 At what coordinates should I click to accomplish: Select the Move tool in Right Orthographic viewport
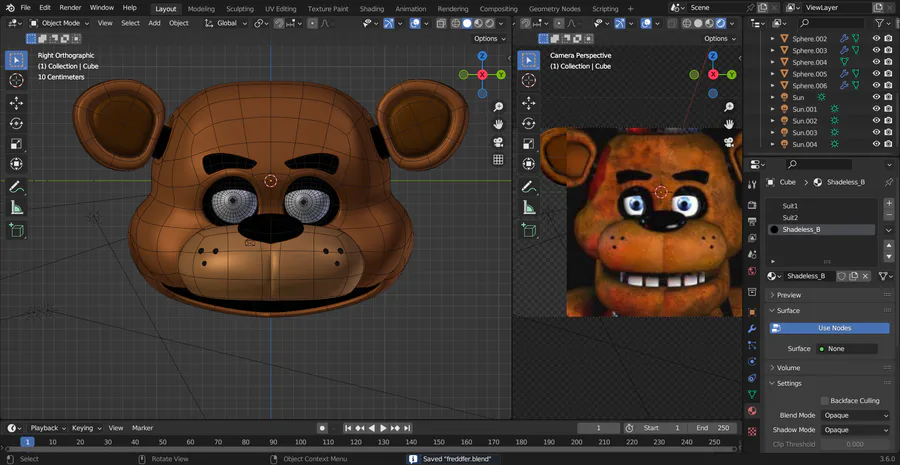point(16,103)
